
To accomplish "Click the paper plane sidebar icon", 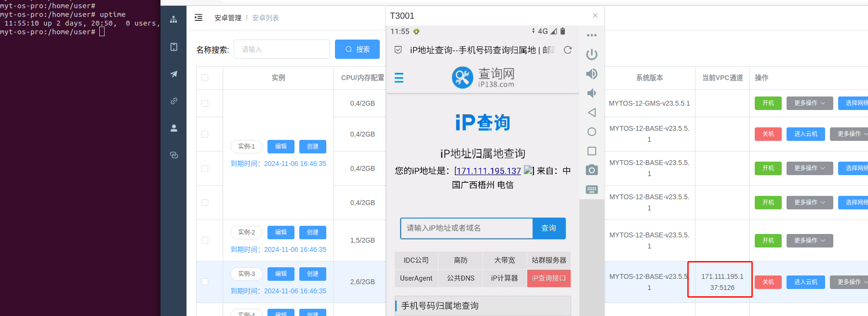I will tap(174, 74).
